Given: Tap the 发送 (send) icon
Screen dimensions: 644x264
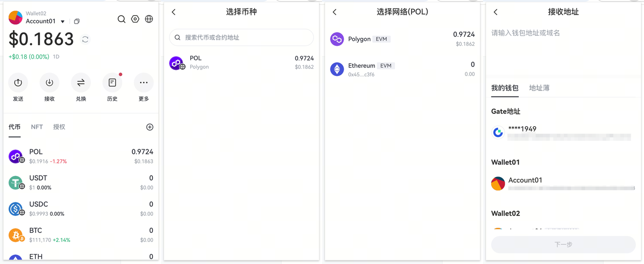Looking at the screenshot, I should click(18, 82).
